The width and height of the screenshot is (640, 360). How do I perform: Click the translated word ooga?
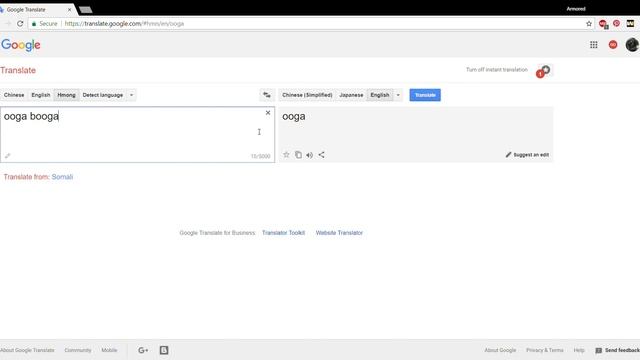[293, 116]
